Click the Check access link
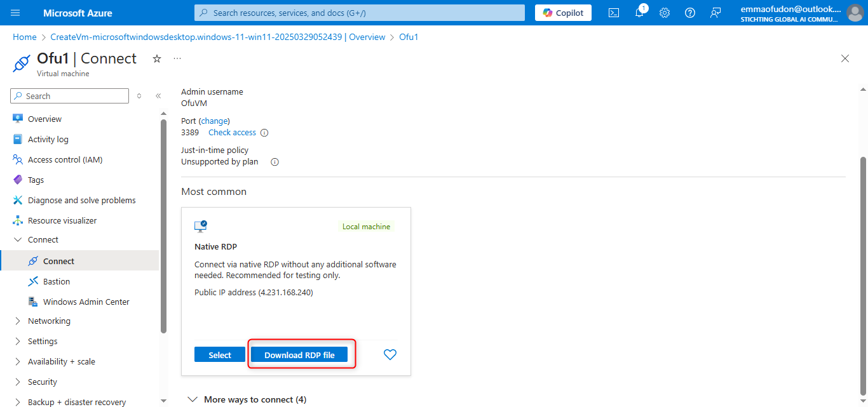The image size is (868, 407). pyautogui.click(x=232, y=133)
